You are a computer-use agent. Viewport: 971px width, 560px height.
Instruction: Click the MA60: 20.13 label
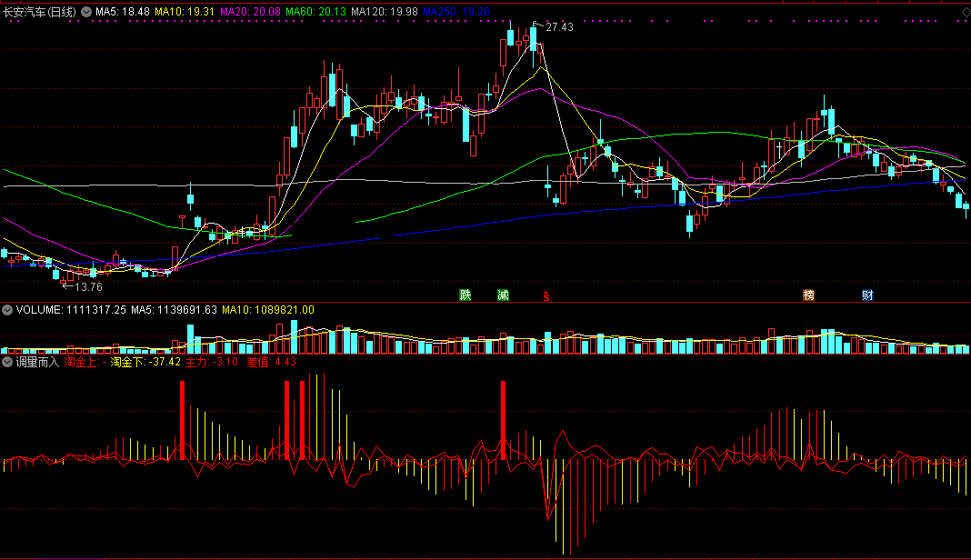click(x=315, y=12)
